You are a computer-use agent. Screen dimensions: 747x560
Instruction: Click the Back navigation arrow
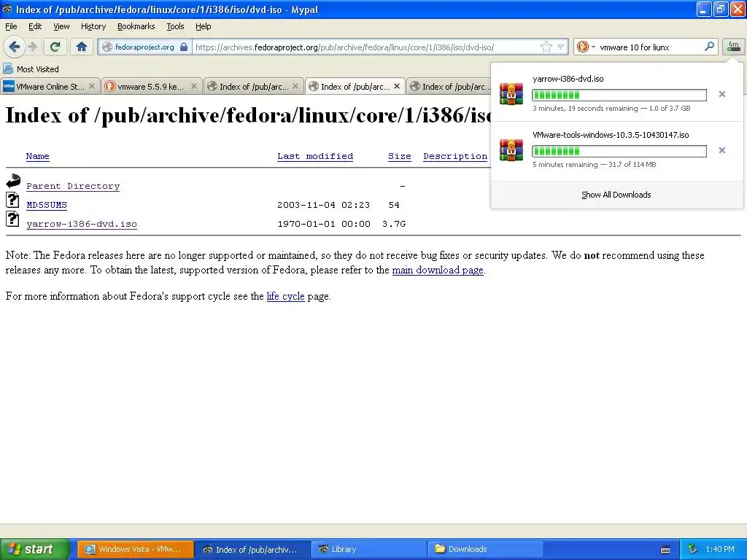pyautogui.click(x=14, y=47)
